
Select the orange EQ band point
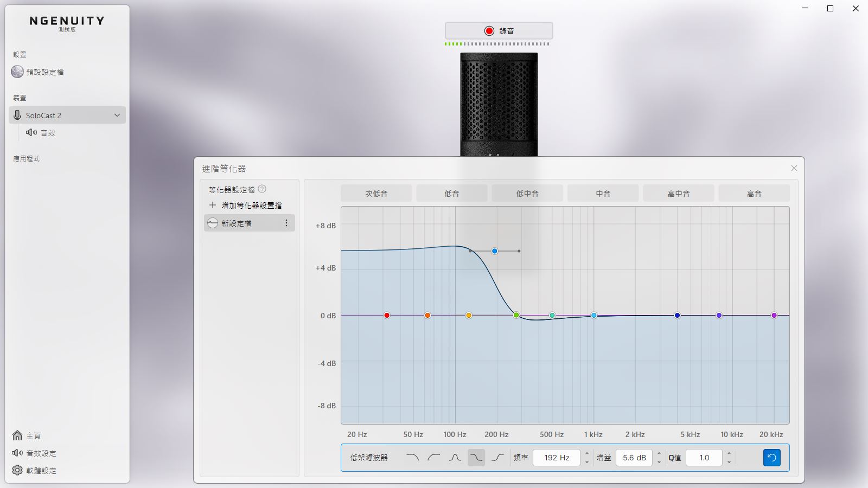(x=427, y=315)
